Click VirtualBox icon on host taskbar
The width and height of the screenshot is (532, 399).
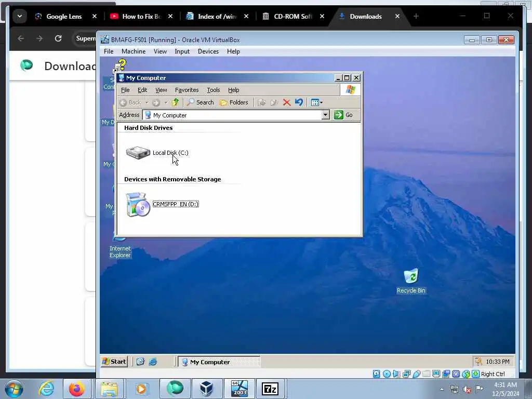pyautogui.click(x=206, y=389)
